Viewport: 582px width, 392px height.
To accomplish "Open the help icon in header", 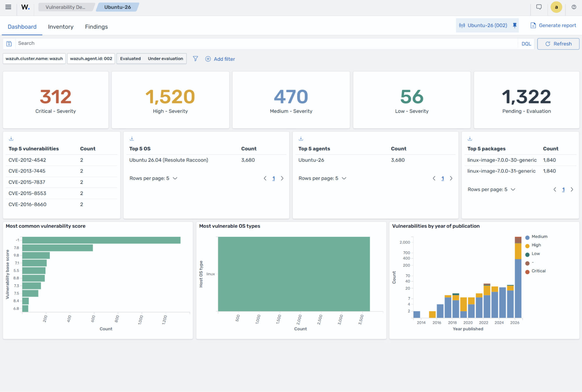I will [574, 7].
